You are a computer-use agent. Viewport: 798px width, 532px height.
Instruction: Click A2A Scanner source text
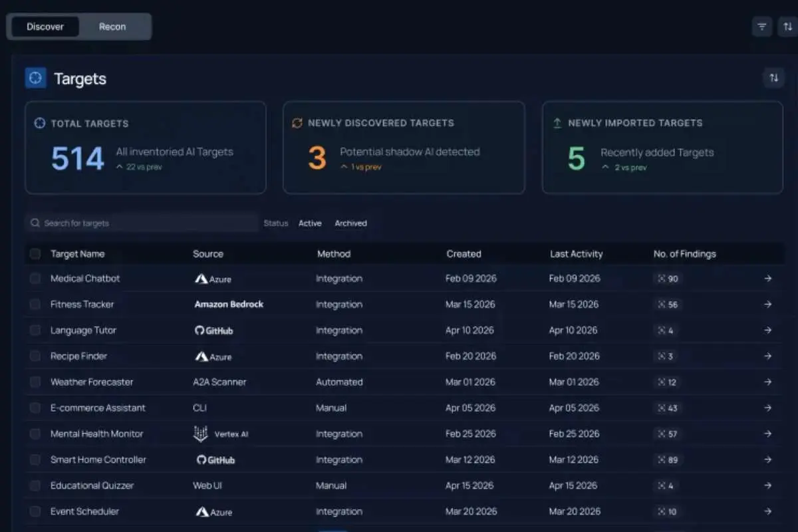coord(219,382)
